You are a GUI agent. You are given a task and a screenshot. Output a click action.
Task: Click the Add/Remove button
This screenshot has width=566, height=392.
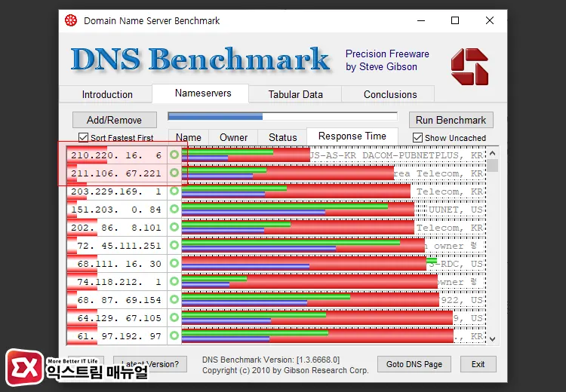[114, 120]
